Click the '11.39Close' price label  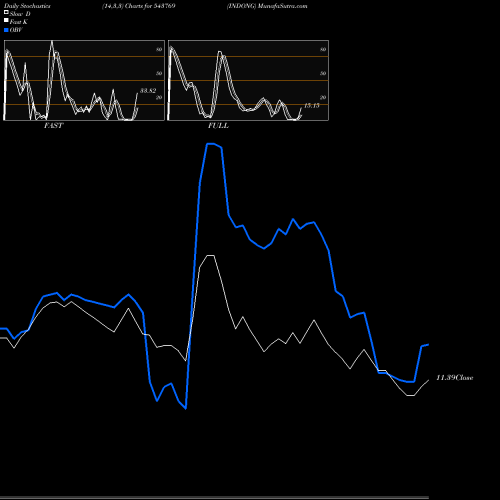(455, 378)
